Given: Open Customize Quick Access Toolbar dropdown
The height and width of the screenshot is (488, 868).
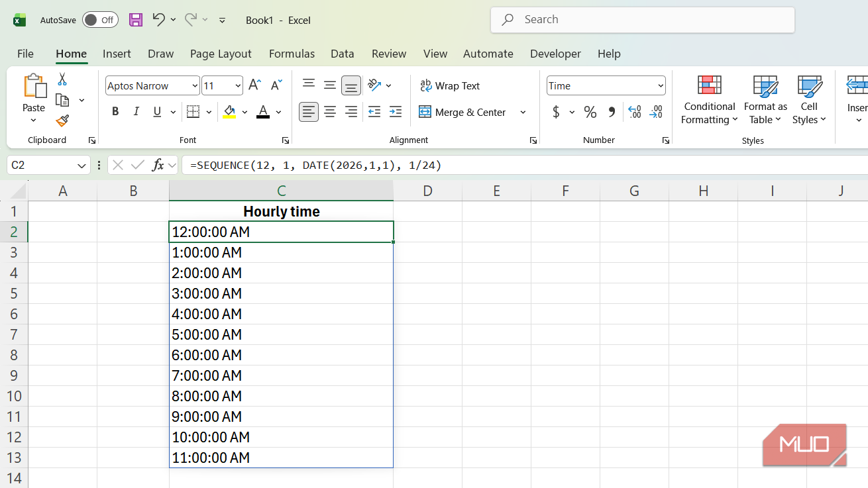Looking at the screenshot, I should 222,20.
